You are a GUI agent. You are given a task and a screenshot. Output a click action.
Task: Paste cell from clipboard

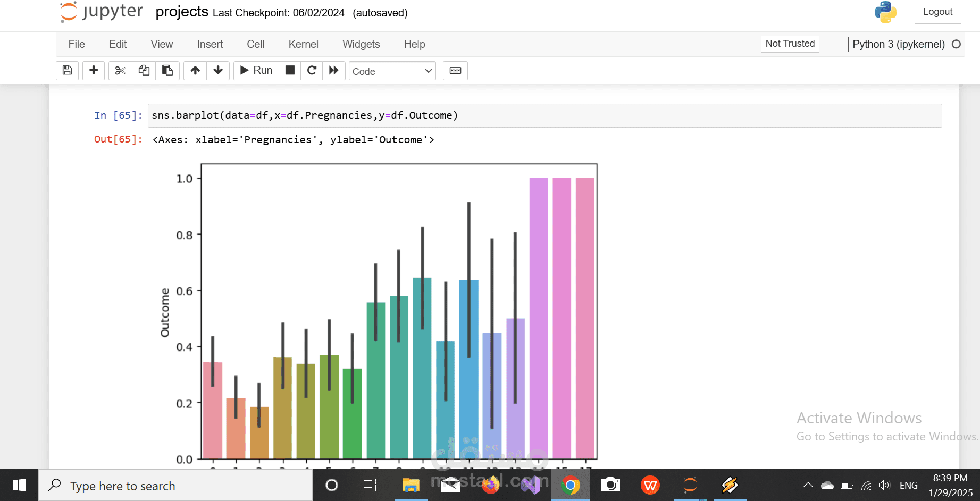click(167, 70)
